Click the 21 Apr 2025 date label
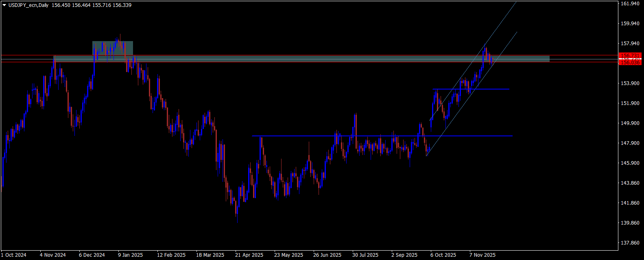The width and height of the screenshot is (644, 260). tap(249, 255)
